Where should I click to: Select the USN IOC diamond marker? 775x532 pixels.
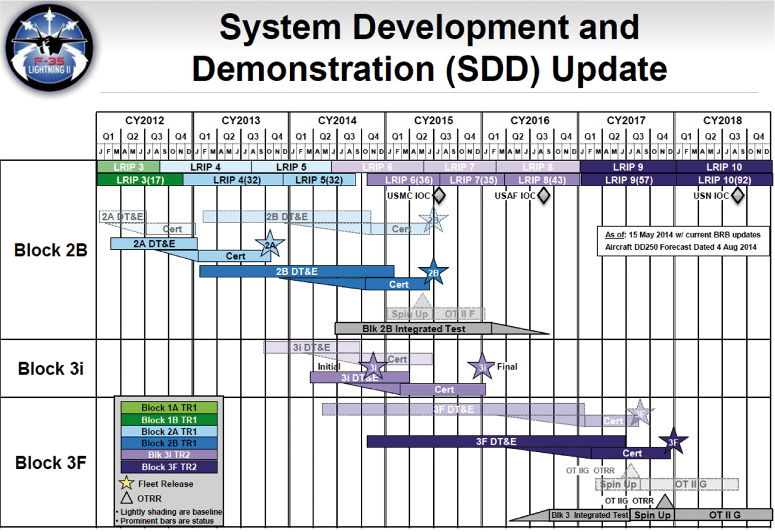(x=737, y=195)
